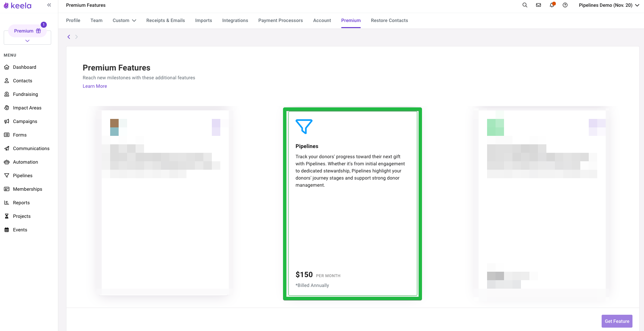Click the Impact Areas globe icon
Image resolution: width=644 pixels, height=331 pixels.
click(6, 108)
